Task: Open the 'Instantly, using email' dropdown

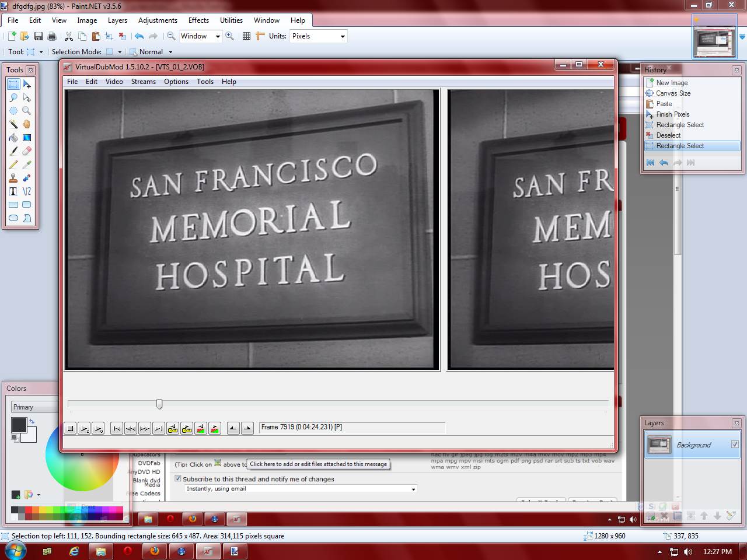Action: pyautogui.click(x=301, y=489)
